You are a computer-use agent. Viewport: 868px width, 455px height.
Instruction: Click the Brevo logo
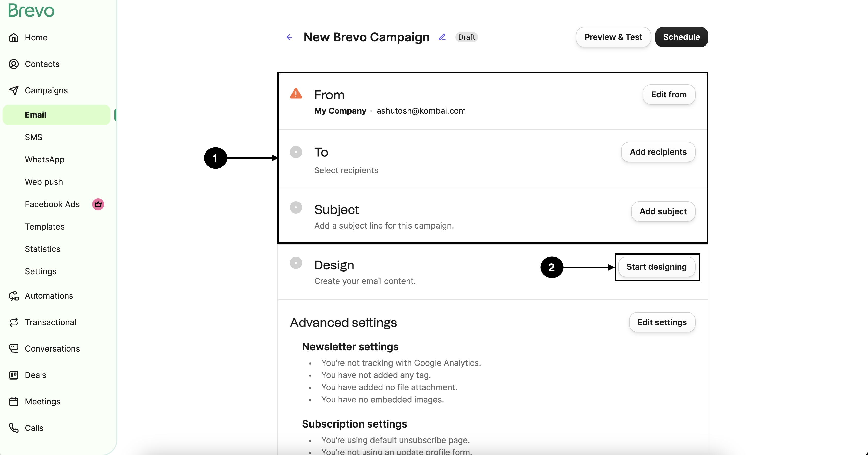pos(31,10)
